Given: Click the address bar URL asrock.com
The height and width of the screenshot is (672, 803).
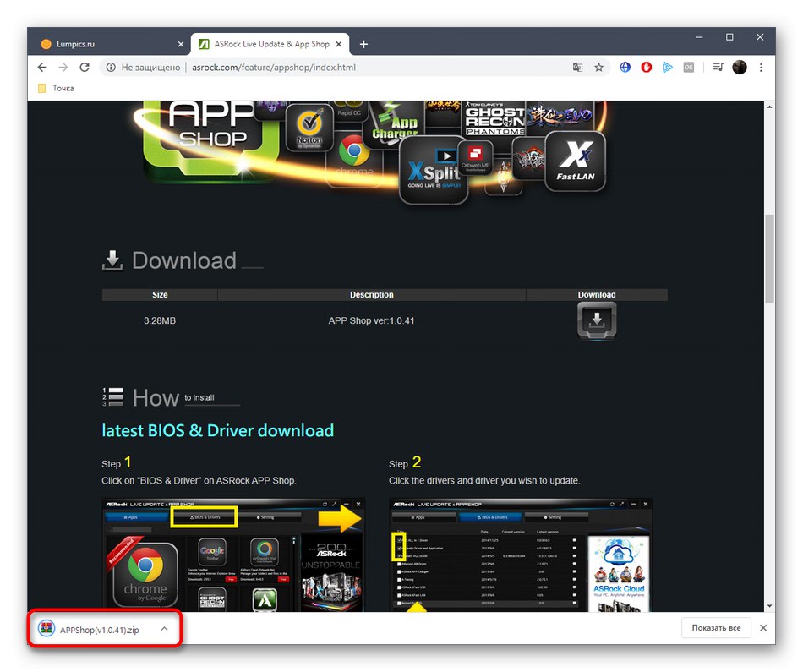Looking at the screenshot, I should click(x=274, y=67).
